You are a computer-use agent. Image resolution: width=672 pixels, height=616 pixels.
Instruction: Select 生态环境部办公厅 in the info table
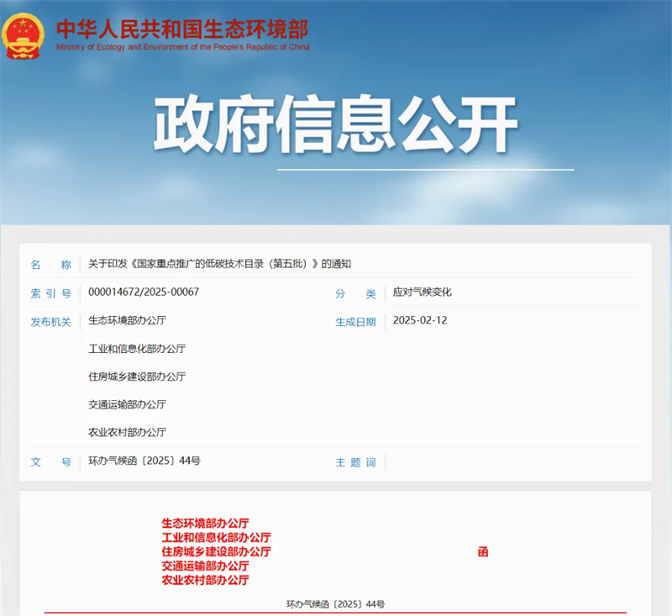(x=128, y=320)
